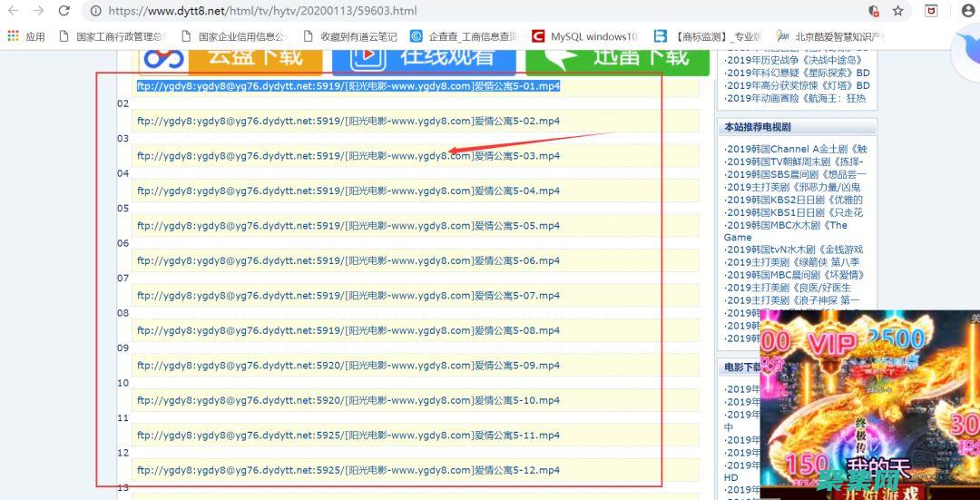The height and width of the screenshot is (500, 980).
Task: Open 2019韩国MBC水木剧《The Game link
Action: [786, 231]
